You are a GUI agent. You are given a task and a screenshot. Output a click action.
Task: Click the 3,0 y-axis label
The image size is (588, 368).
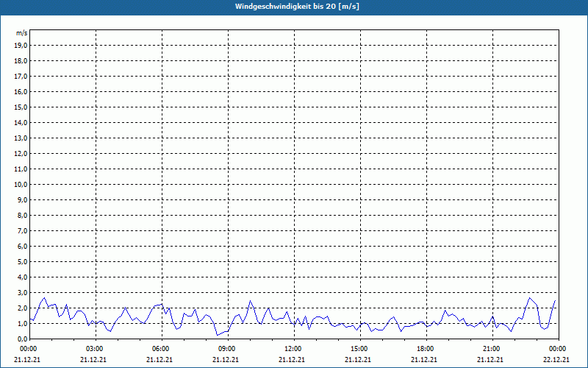[21, 292]
